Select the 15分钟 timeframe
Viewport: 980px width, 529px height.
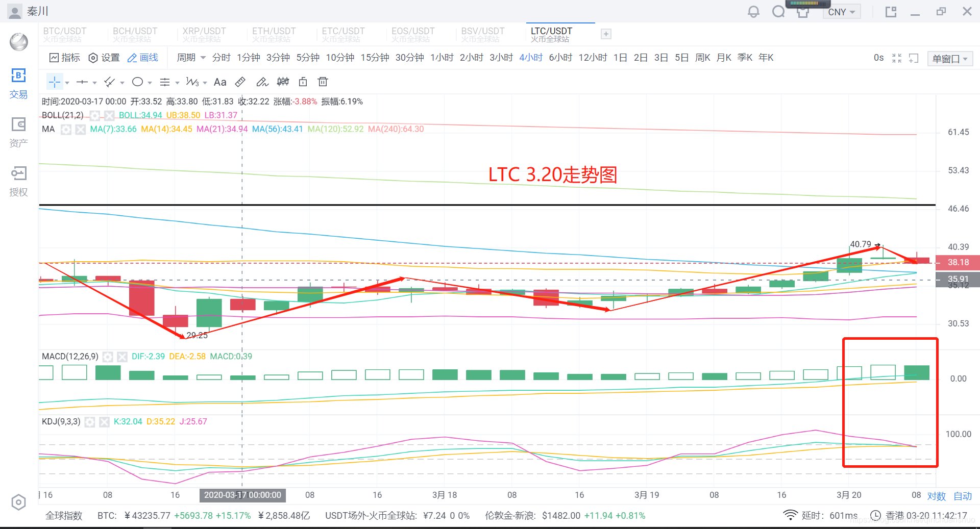click(x=375, y=58)
